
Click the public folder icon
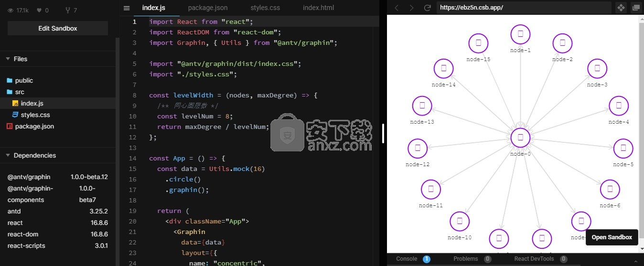[x=9, y=80]
